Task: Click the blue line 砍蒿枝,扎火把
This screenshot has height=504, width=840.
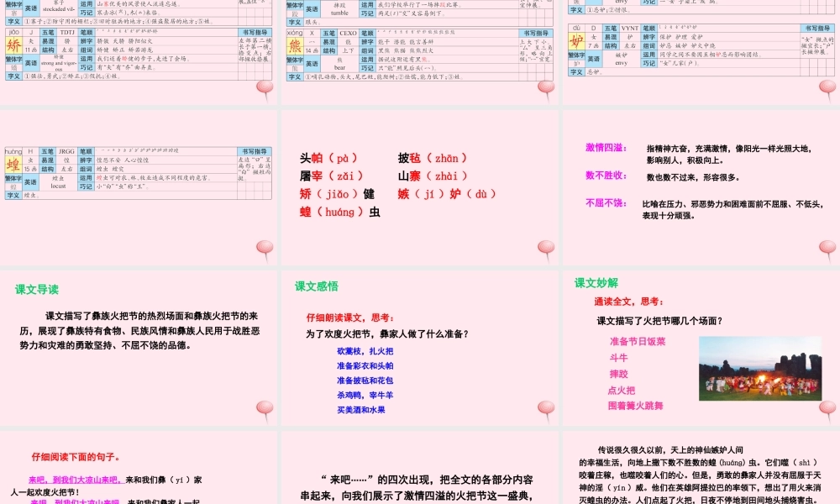Action: 365,351
